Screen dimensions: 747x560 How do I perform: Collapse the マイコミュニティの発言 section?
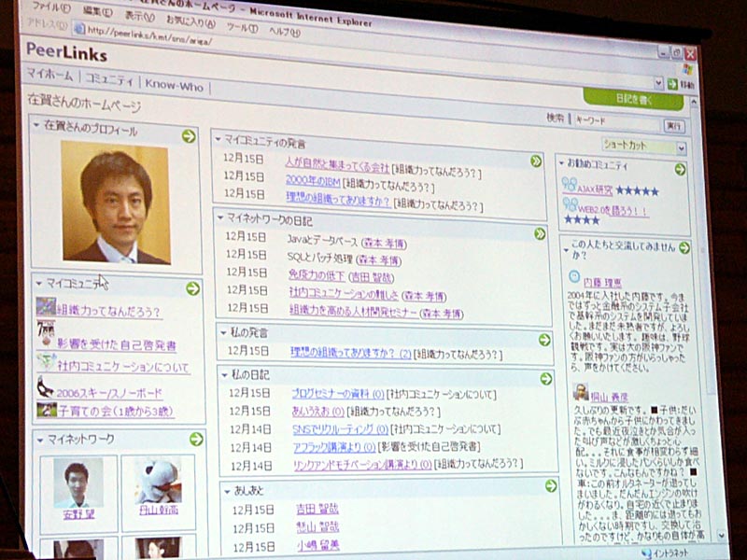click(218, 139)
